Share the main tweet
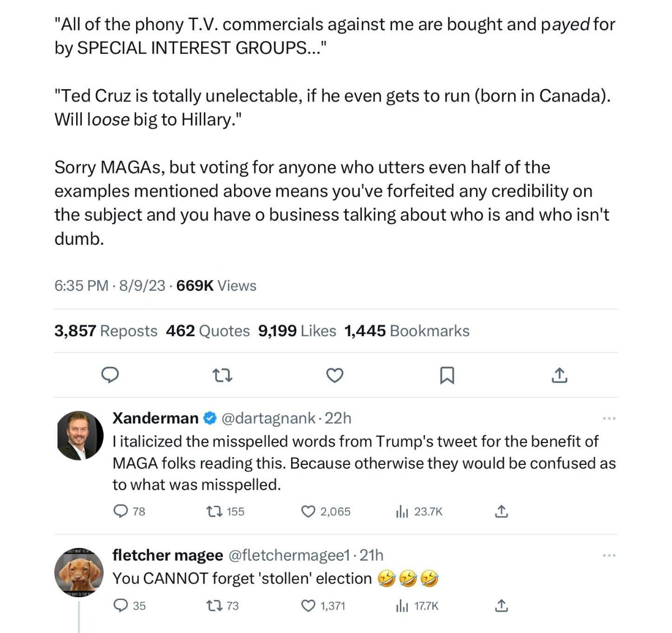 click(559, 375)
